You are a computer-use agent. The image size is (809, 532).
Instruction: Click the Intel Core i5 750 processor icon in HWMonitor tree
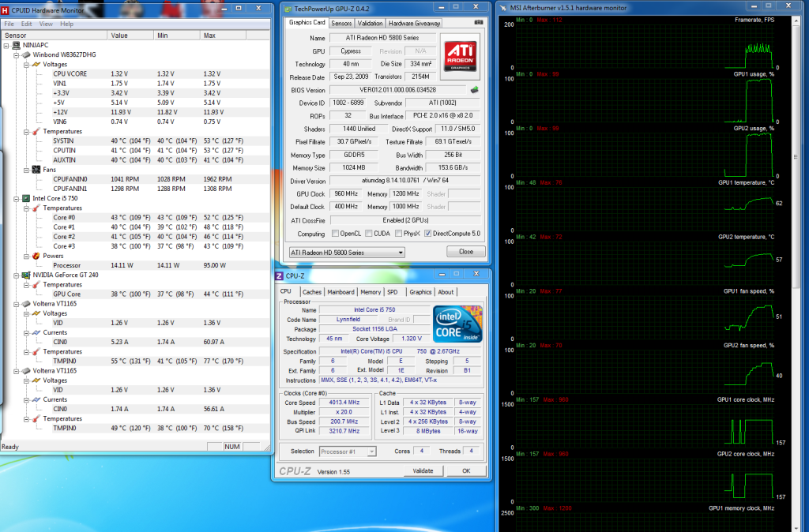[x=26, y=198]
